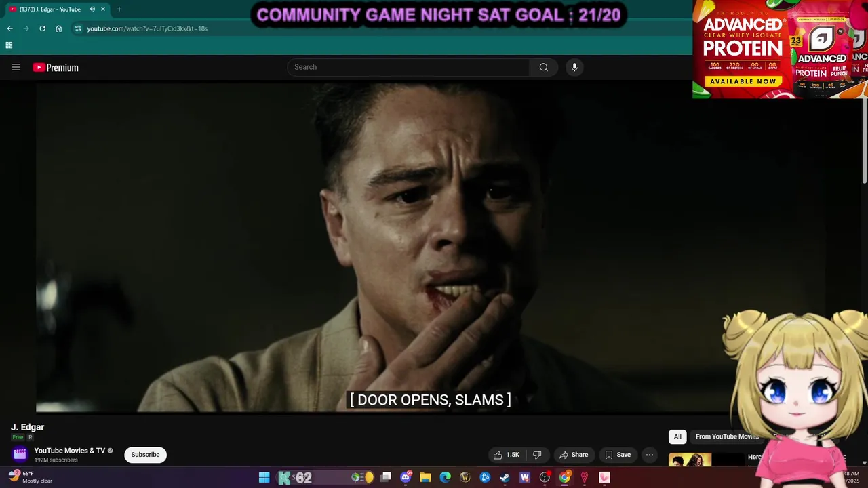Screen dimensions: 868x488
Task: Open the Windows Start menu
Action: [x=264, y=478]
